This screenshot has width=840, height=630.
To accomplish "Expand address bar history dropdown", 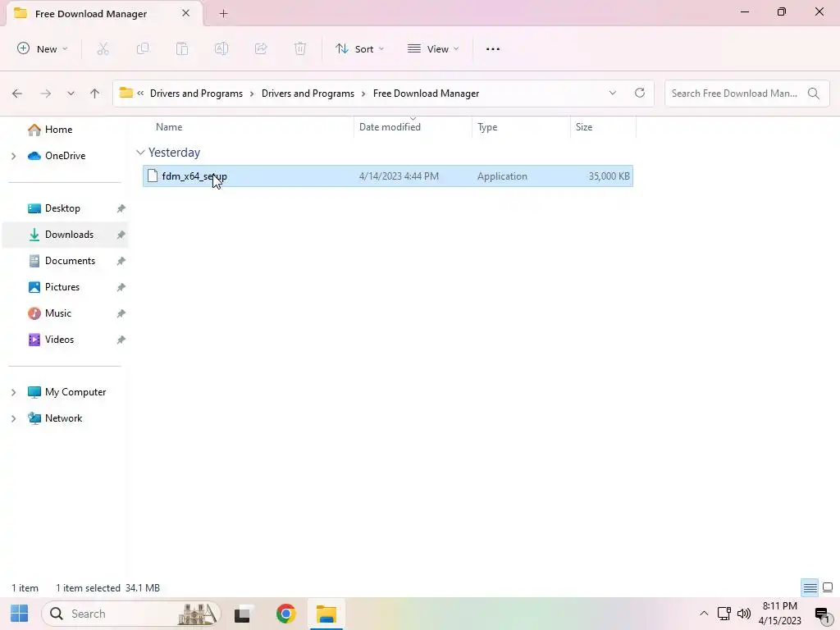I will click(612, 93).
